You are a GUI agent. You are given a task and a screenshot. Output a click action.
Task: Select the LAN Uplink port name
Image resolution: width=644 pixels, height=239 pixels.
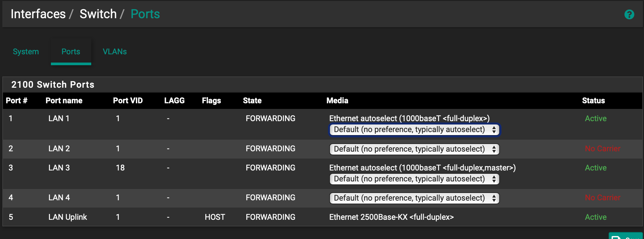tap(68, 217)
